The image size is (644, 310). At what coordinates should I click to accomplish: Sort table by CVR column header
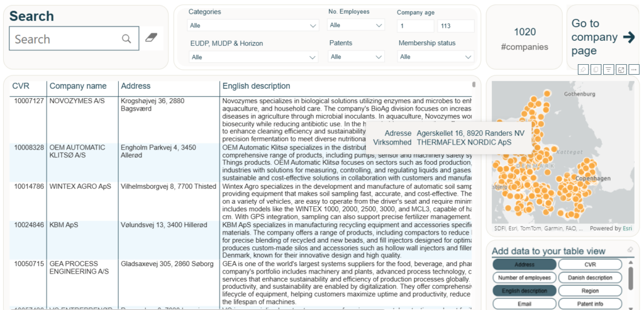(21, 86)
